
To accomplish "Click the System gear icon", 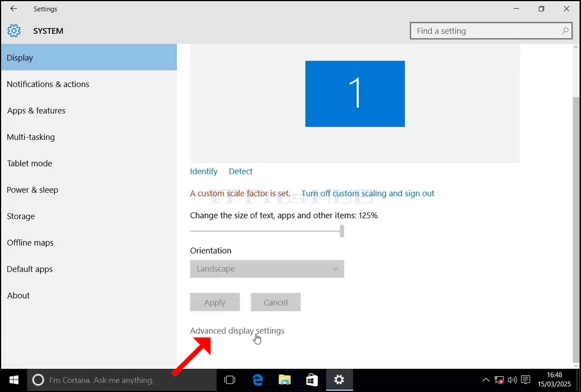I will coord(14,31).
